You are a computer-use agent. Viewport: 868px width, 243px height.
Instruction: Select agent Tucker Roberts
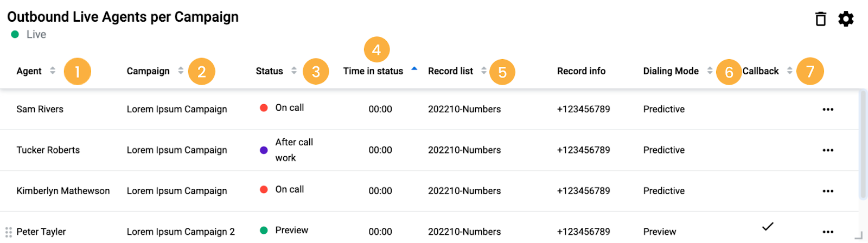[x=48, y=150]
